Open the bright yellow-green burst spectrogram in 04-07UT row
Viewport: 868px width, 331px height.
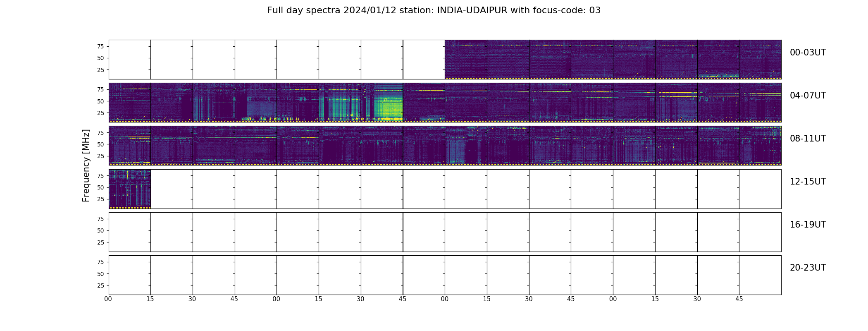coord(382,102)
